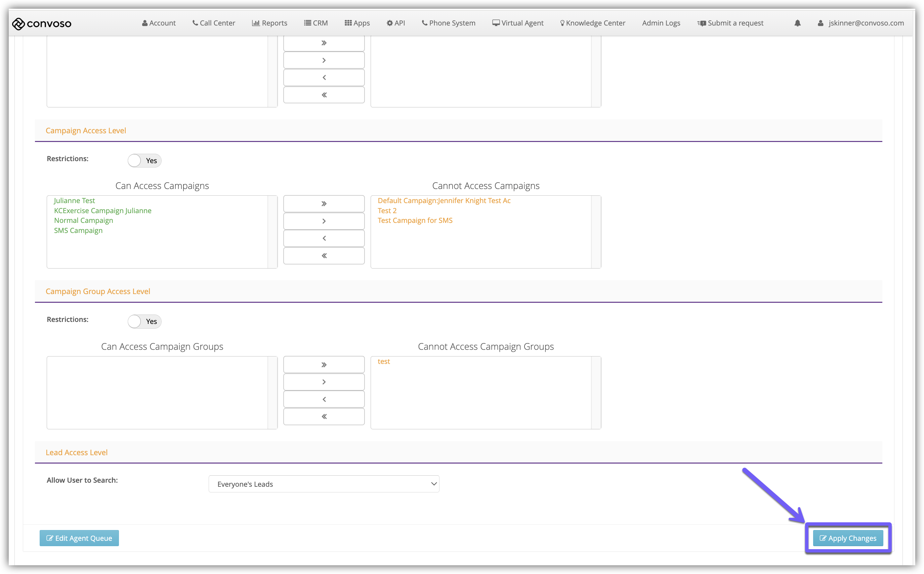Click the notification bell icon
Viewport: 924px width, 574px height.
tap(797, 23)
